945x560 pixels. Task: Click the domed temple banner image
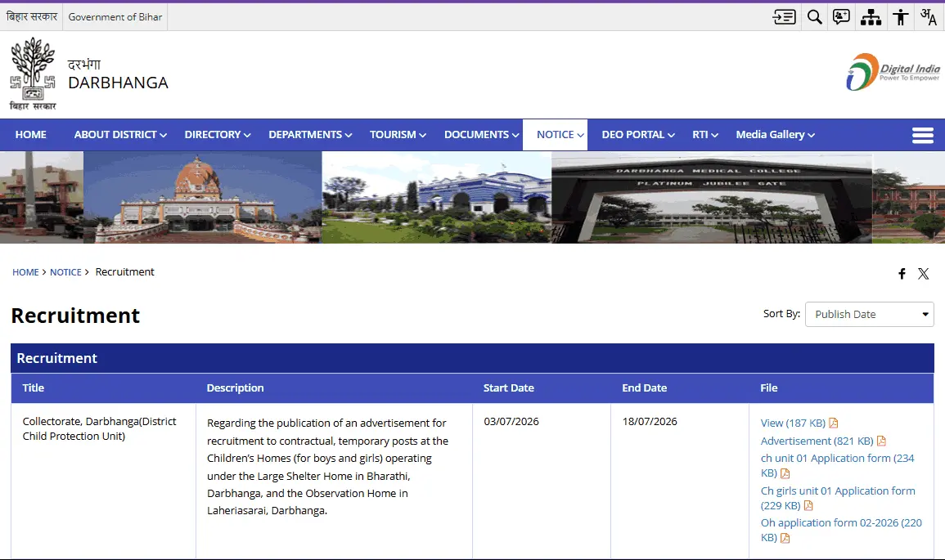click(203, 198)
